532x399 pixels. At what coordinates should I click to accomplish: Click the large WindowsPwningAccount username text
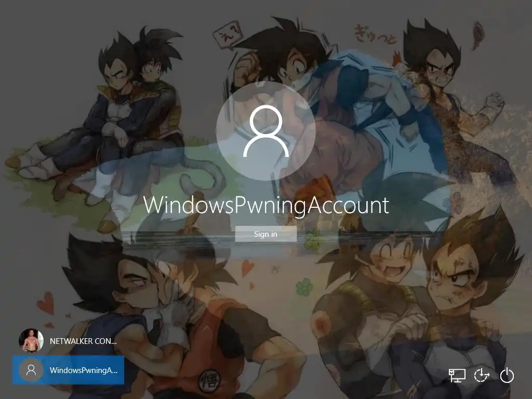click(x=266, y=205)
